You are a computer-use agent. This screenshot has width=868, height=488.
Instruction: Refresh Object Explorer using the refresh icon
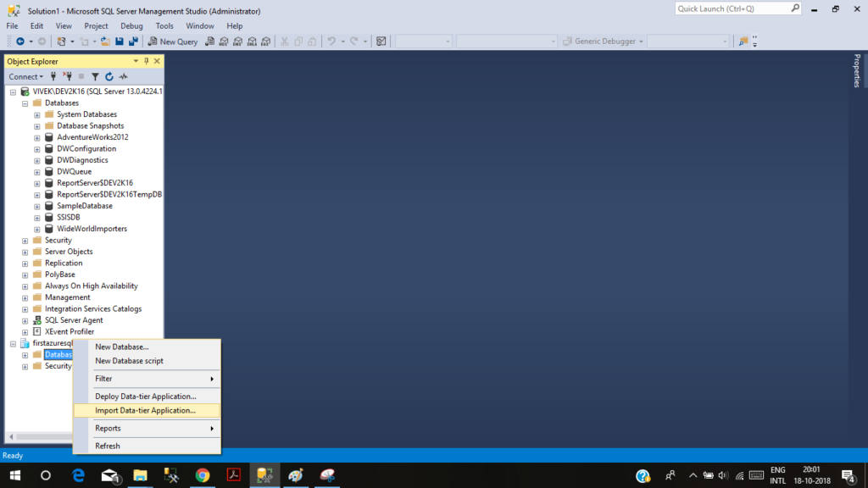109,77
